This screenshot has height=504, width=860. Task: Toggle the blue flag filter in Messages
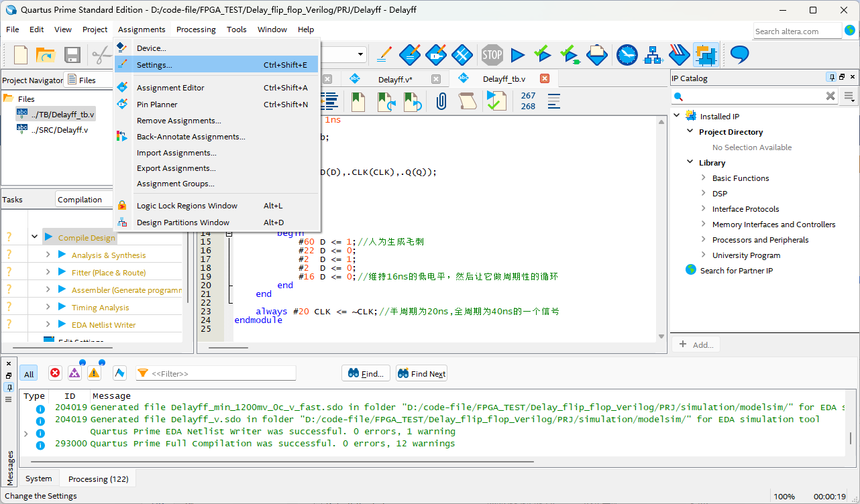click(x=119, y=373)
